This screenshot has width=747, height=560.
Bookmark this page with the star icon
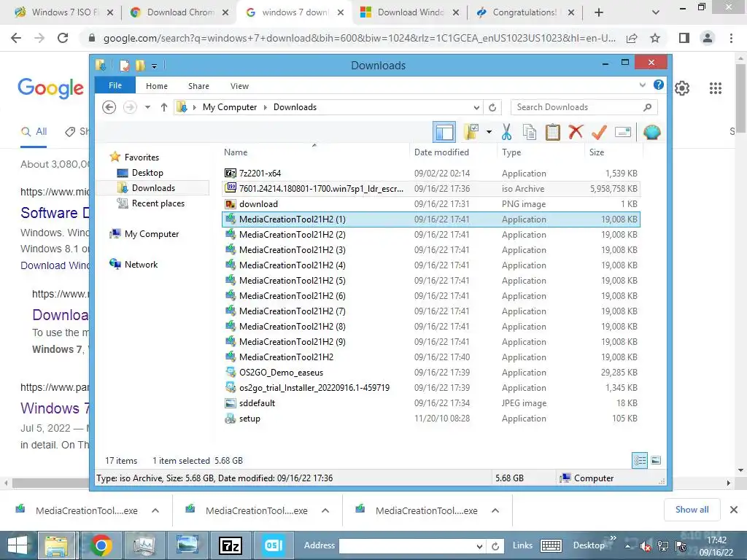(655, 38)
